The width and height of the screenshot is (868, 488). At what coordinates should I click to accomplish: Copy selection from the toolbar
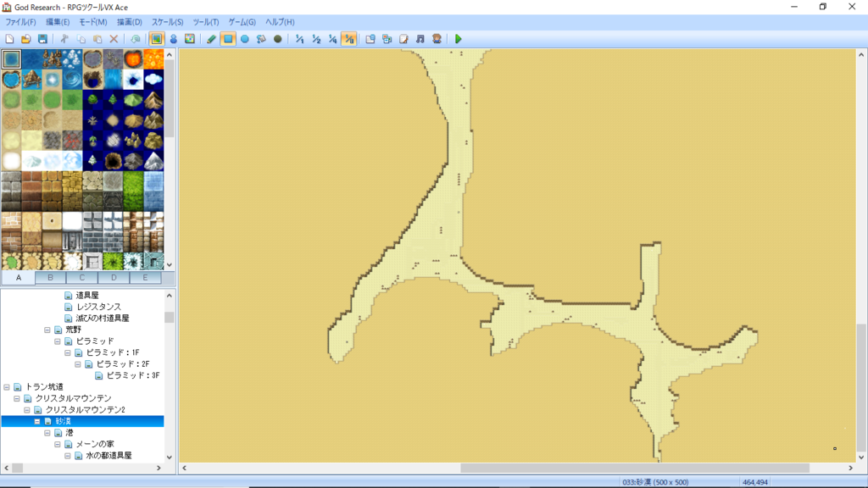click(x=81, y=39)
